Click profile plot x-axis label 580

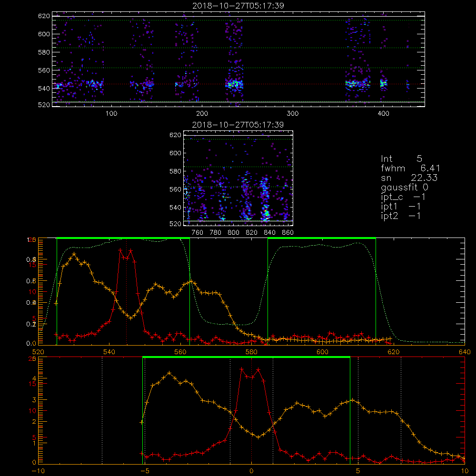click(x=251, y=352)
